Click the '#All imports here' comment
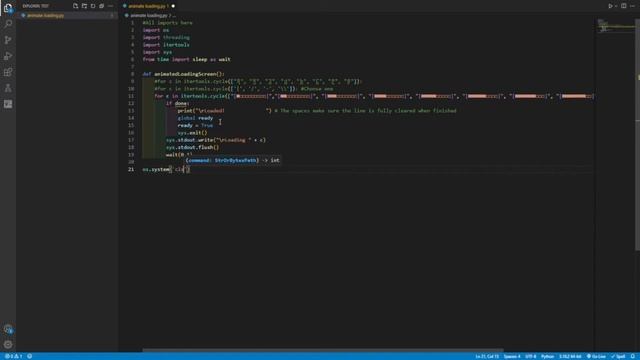This screenshot has height=360, width=640. pyautogui.click(x=167, y=23)
